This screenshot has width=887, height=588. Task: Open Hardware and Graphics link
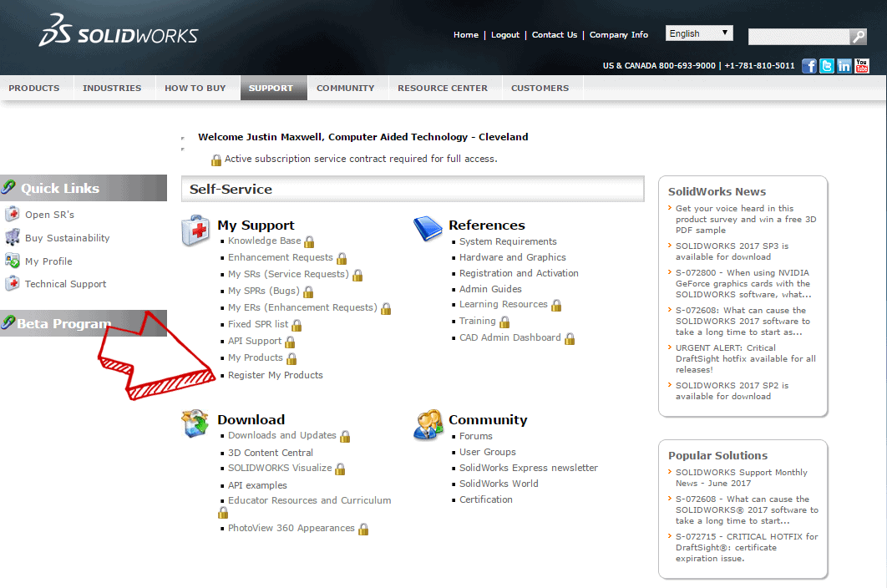tap(513, 257)
